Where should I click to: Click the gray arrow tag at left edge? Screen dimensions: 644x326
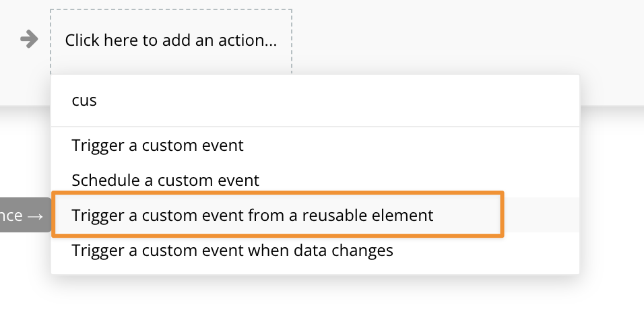tap(24, 216)
